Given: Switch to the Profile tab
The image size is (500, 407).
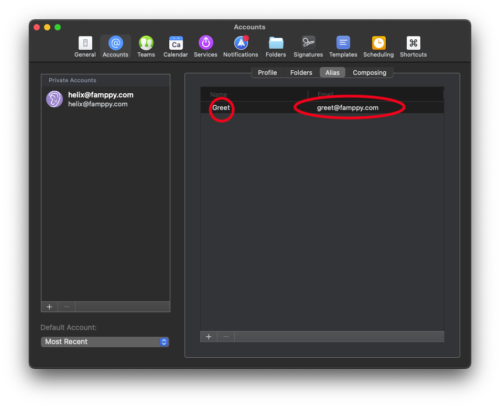Looking at the screenshot, I should (267, 73).
